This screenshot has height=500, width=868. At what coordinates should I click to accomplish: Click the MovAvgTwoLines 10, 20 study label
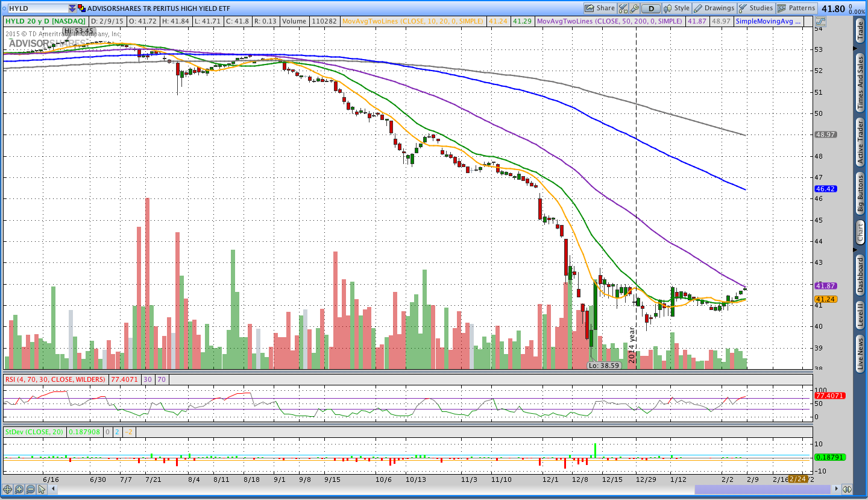click(x=412, y=21)
